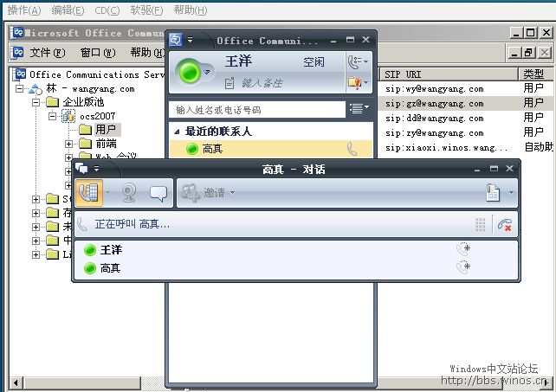Click the phone call button in conversation toolbar
This screenshot has width=556, height=392.
[x=88, y=193]
